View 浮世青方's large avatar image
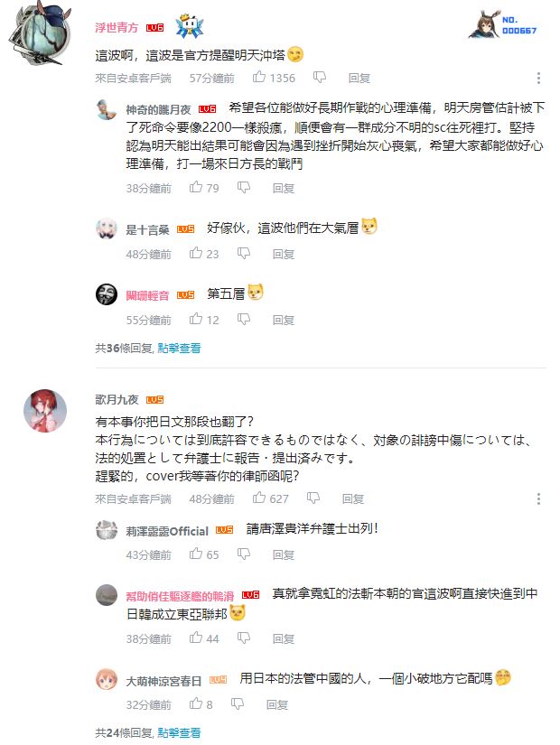This screenshot has height=745, width=560. pyautogui.click(x=40, y=33)
